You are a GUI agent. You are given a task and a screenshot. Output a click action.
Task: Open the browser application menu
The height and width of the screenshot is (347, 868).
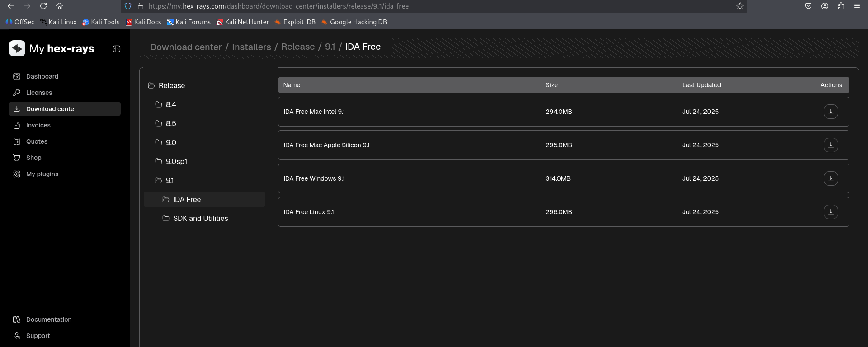point(857,6)
